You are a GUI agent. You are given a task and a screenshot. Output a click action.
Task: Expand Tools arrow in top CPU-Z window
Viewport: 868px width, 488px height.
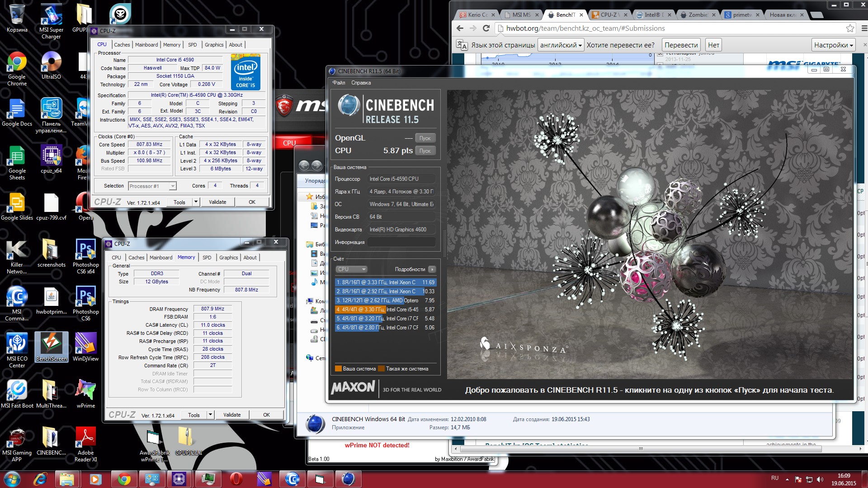pyautogui.click(x=196, y=202)
